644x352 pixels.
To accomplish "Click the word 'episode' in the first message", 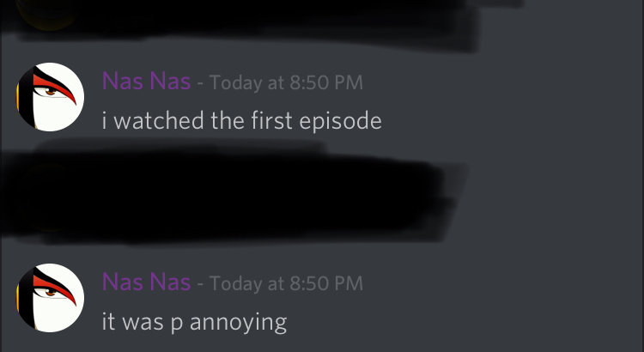I will (341, 122).
